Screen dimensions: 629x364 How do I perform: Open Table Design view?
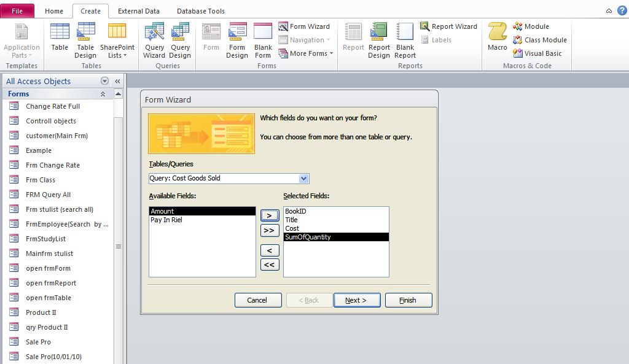point(85,41)
